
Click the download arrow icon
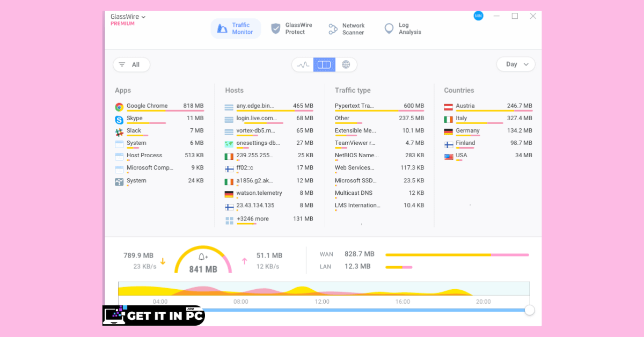pyautogui.click(x=163, y=261)
